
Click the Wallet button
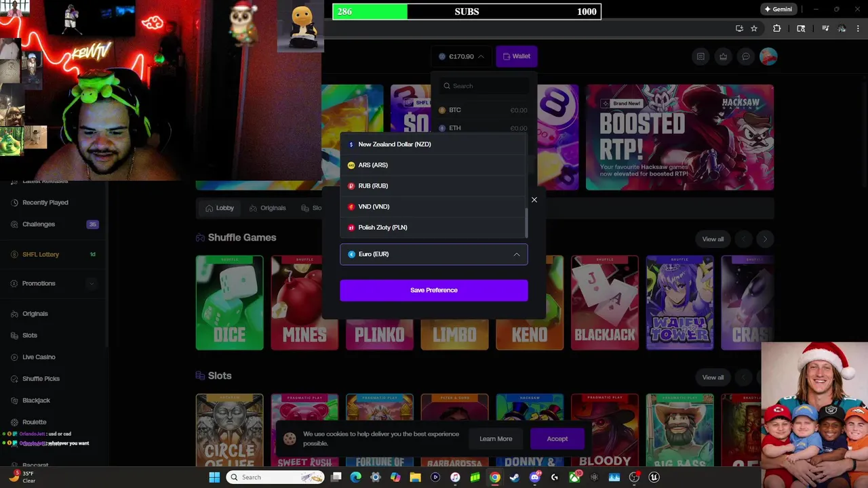coord(517,56)
